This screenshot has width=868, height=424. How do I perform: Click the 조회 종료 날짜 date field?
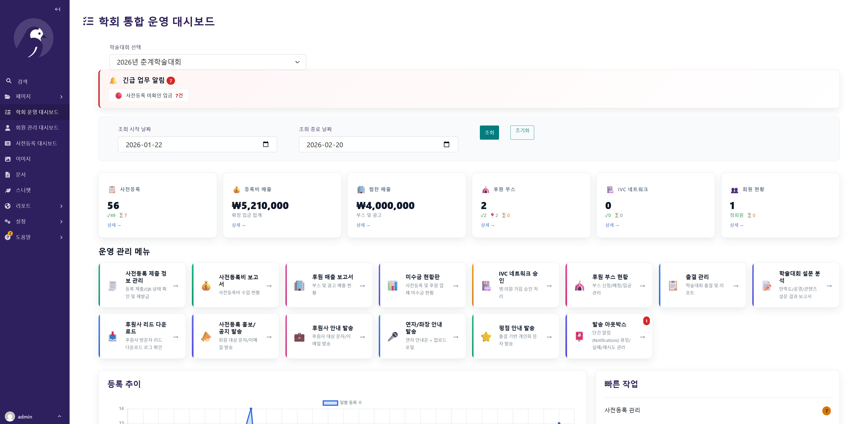tap(378, 144)
